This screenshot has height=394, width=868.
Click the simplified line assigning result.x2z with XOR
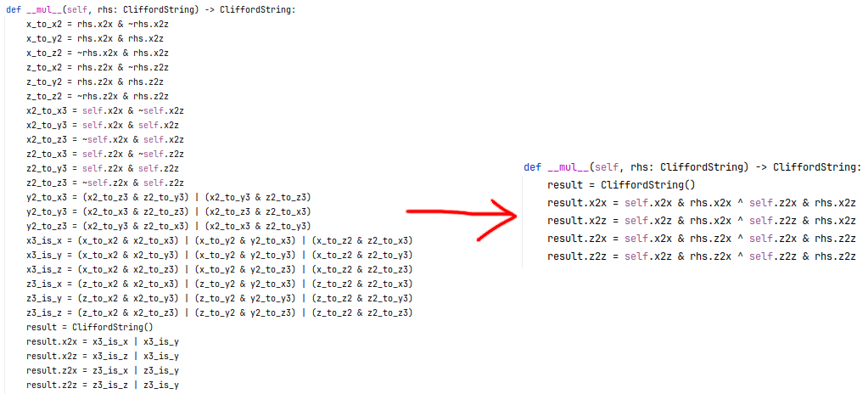coord(702,220)
